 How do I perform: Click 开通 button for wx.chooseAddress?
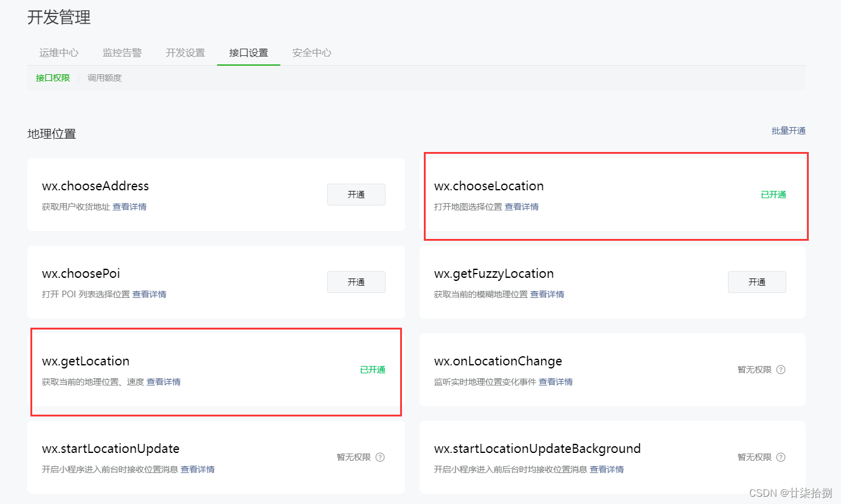click(356, 195)
